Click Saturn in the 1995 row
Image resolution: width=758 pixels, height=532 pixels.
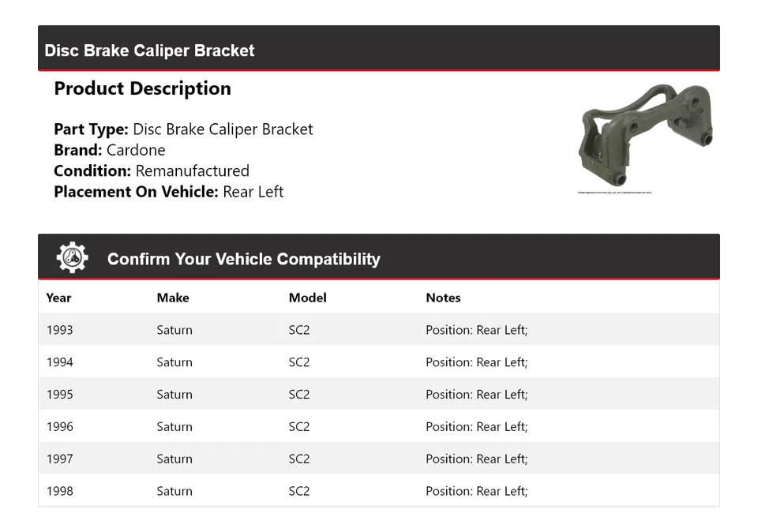[x=174, y=395]
